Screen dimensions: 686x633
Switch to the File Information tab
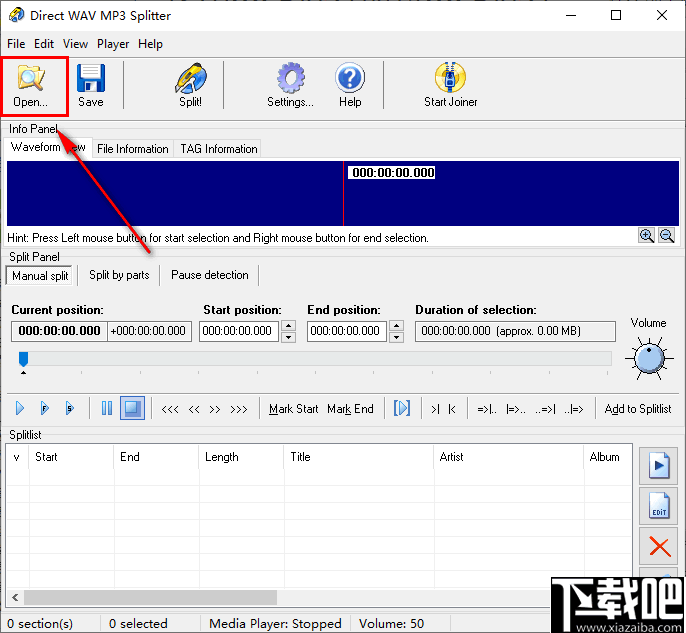click(x=133, y=149)
